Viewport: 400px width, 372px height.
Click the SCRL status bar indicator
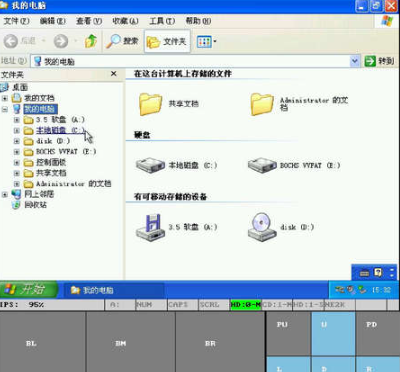click(x=214, y=305)
